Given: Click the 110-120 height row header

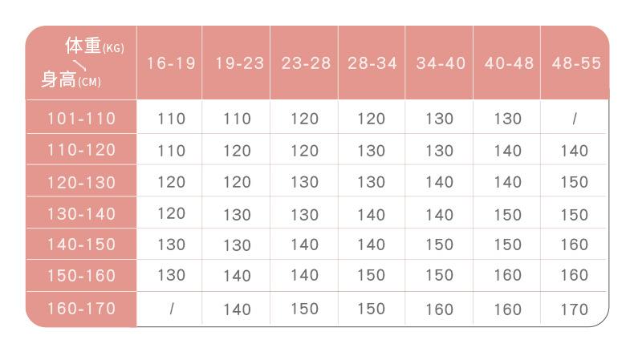Looking at the screenshot, I should tap(82, 150).
